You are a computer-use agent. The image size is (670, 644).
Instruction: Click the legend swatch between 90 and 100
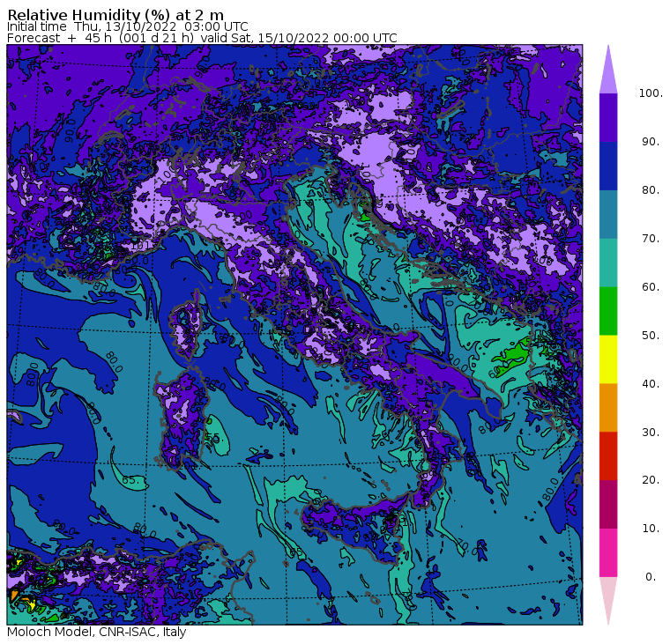coord(608,117)
